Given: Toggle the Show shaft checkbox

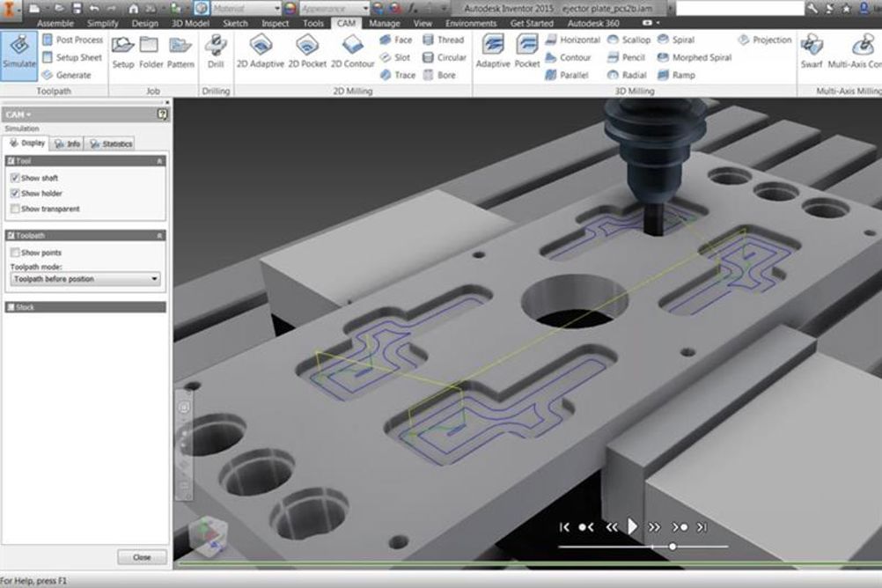Looking at the screenshot, I should (15, 178).
